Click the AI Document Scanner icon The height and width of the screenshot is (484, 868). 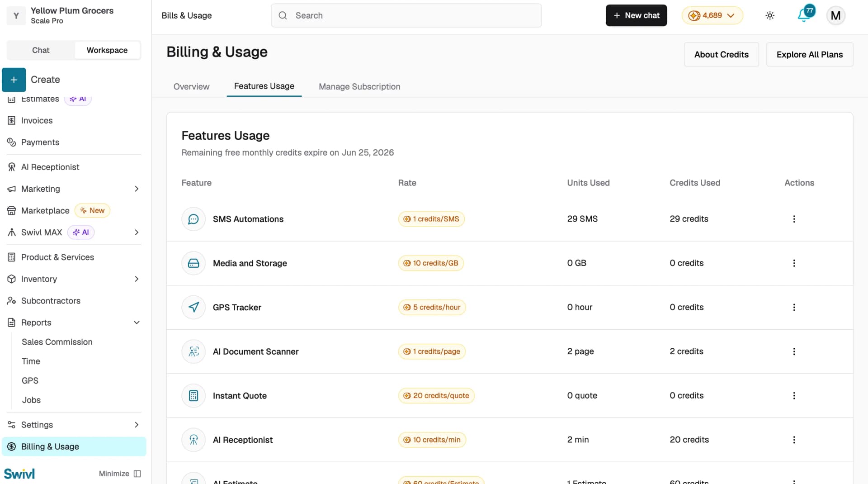pyautogui.click(x=193, y=351)
